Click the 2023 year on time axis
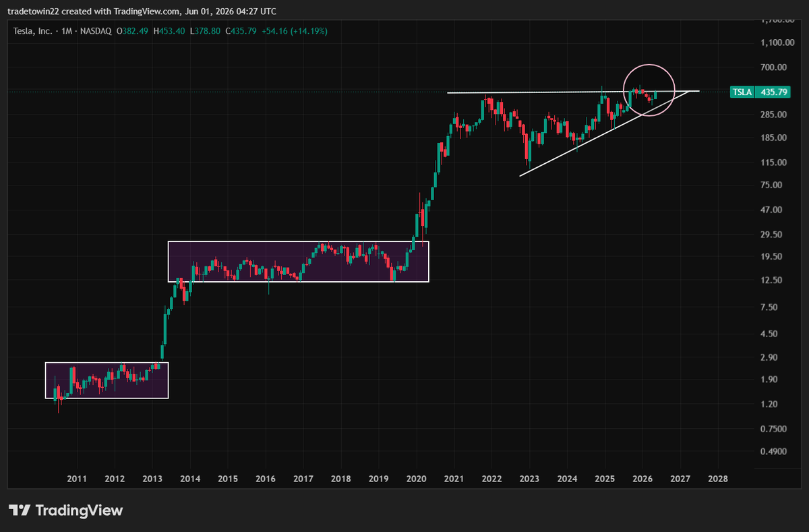The height and width of the screenshot is (532, 809). tap(529, 478)
